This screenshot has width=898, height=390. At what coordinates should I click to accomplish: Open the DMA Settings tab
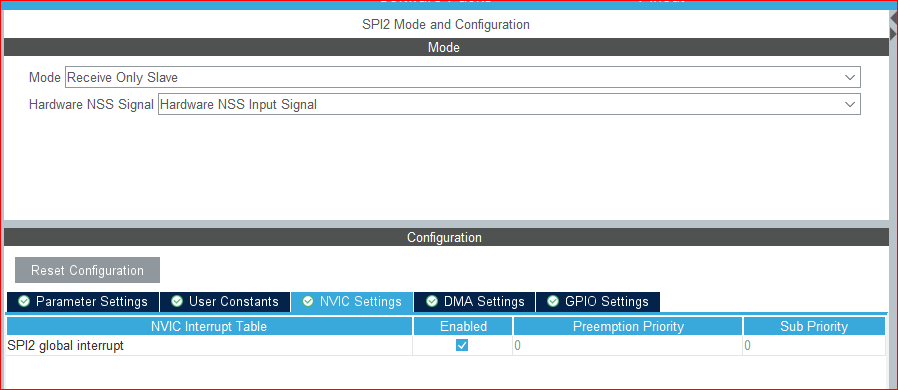pos(475,301)
